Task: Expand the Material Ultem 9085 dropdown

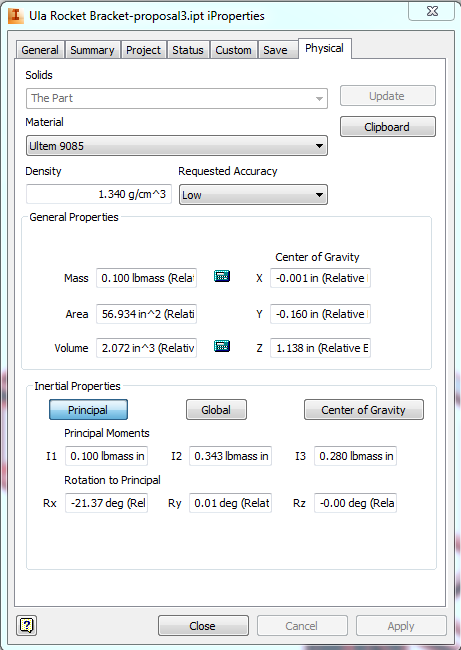Action: pos(177,146)
